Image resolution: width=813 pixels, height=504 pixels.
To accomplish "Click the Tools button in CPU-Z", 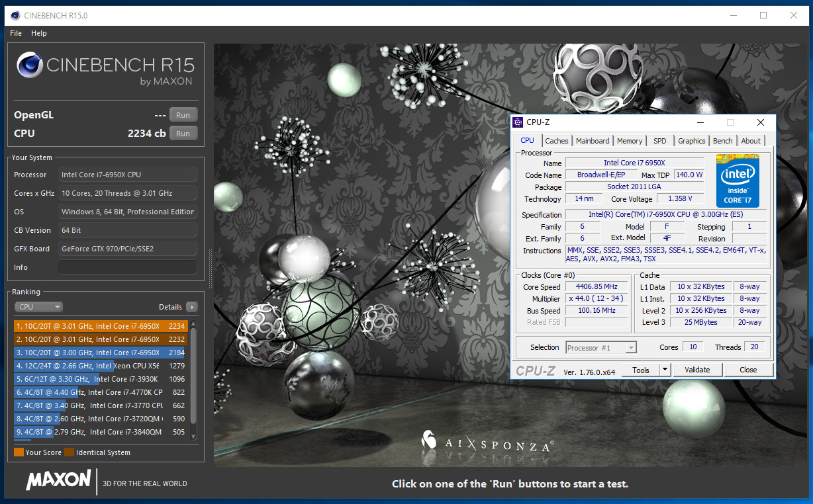I will coord(641,370).
